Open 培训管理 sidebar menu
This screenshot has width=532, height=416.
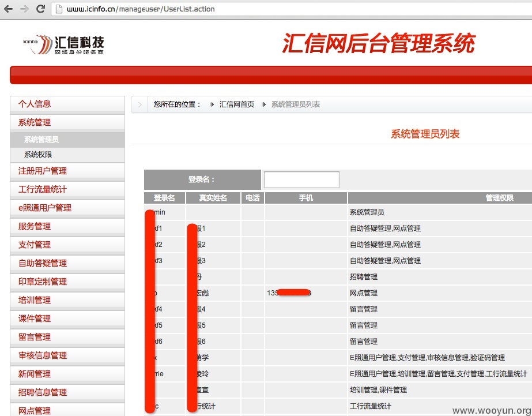point(67,300)
